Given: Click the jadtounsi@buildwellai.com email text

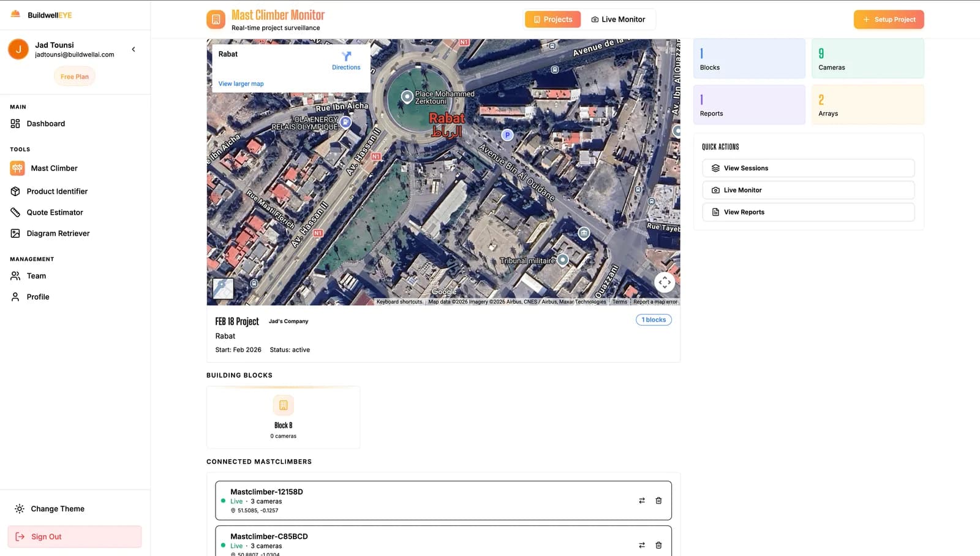Looking at the screenshot, I should [75, 55].
